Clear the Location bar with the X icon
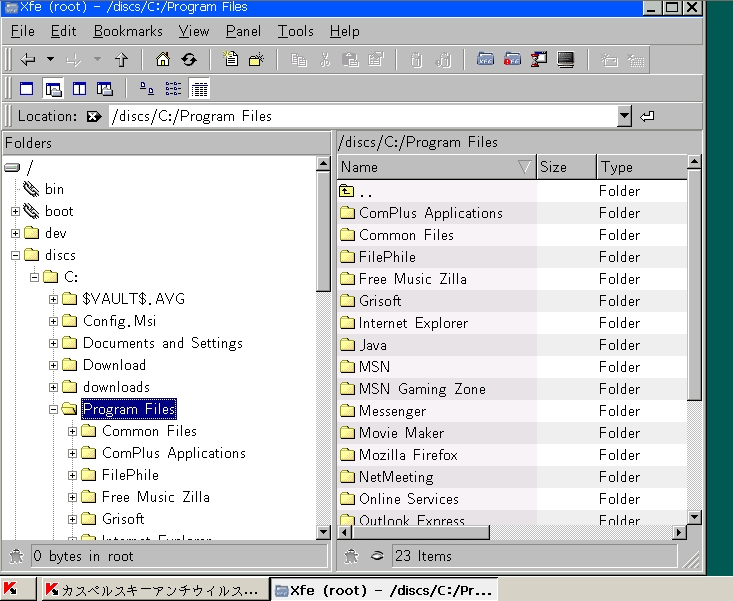 tap(94, 116)
